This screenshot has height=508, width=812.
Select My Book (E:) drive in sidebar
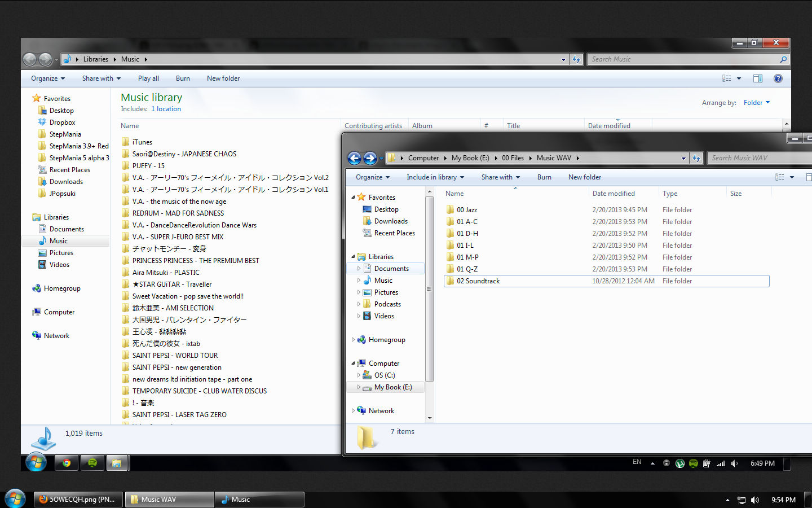(x=393, y=387)
